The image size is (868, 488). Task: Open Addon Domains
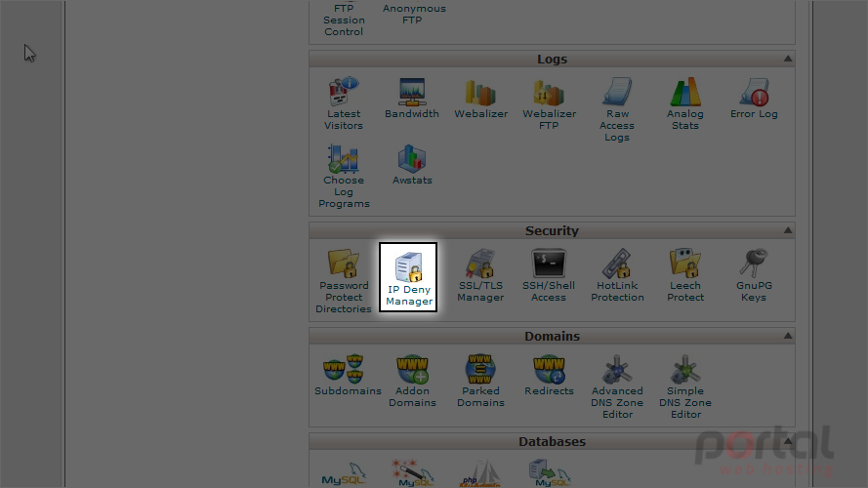pos(412,382)
